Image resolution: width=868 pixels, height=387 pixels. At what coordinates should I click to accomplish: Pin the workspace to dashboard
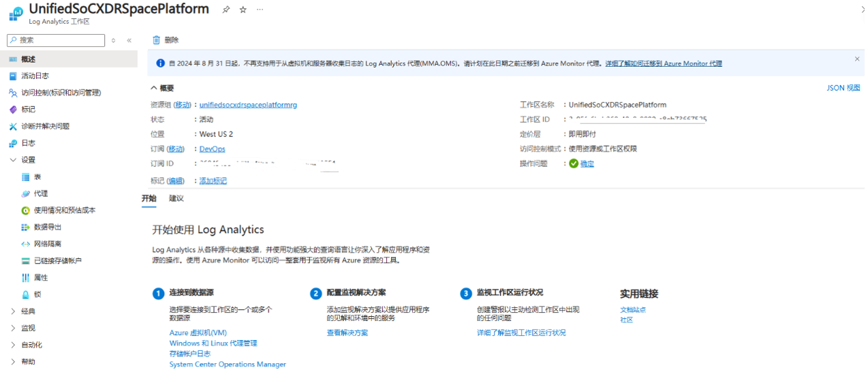point(226,10)
